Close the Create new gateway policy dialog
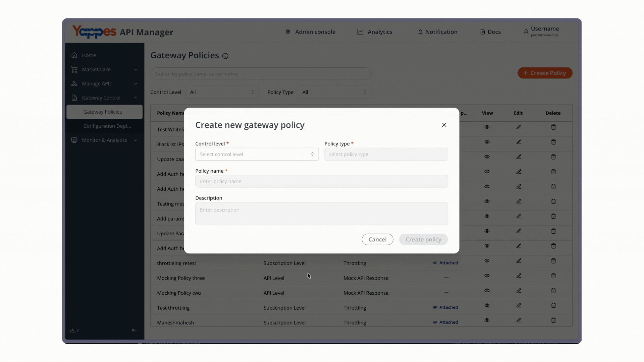This screenshot has width=644, height=362. coord(444,125)
